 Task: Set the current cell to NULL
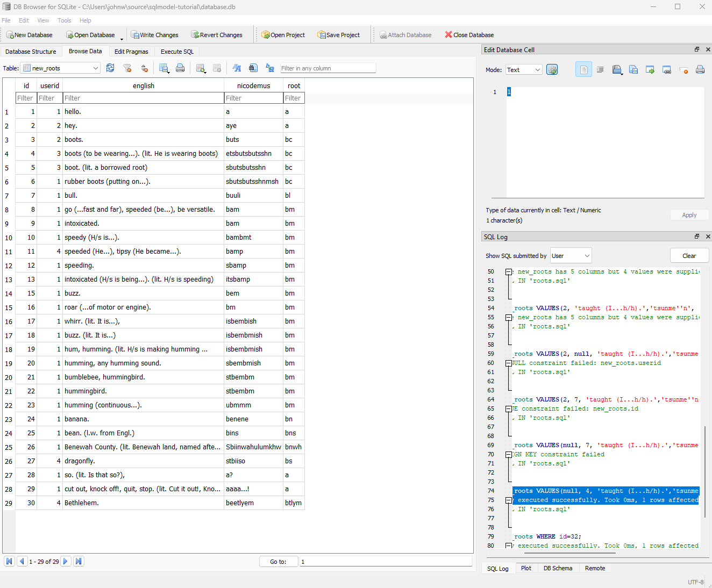tap(683, 69)
